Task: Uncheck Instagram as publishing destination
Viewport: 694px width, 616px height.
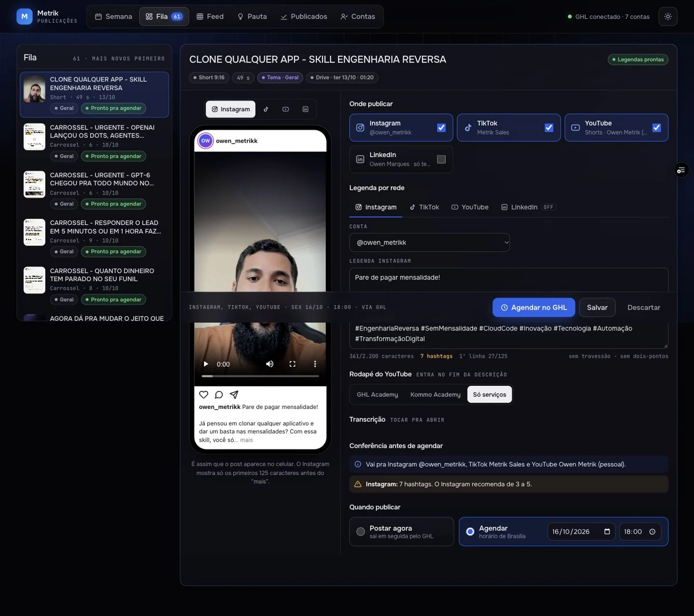Action: click(x=441, y=128)
